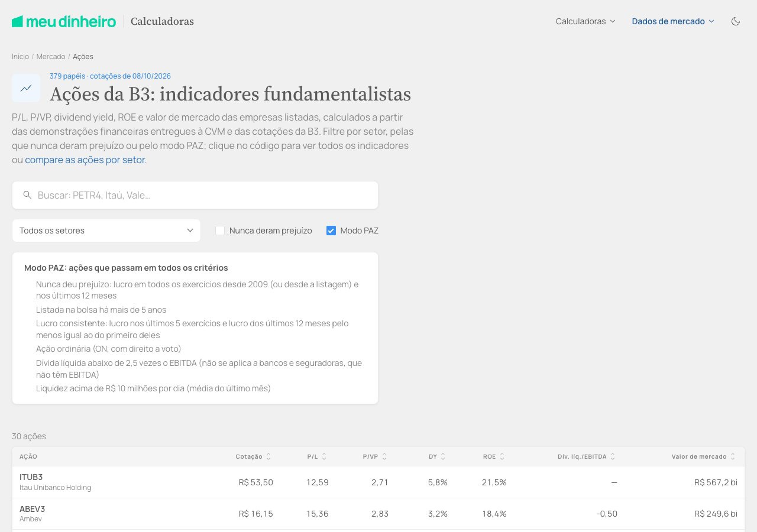Go to Início in the breadcrumb

click(x=20, y=57)
